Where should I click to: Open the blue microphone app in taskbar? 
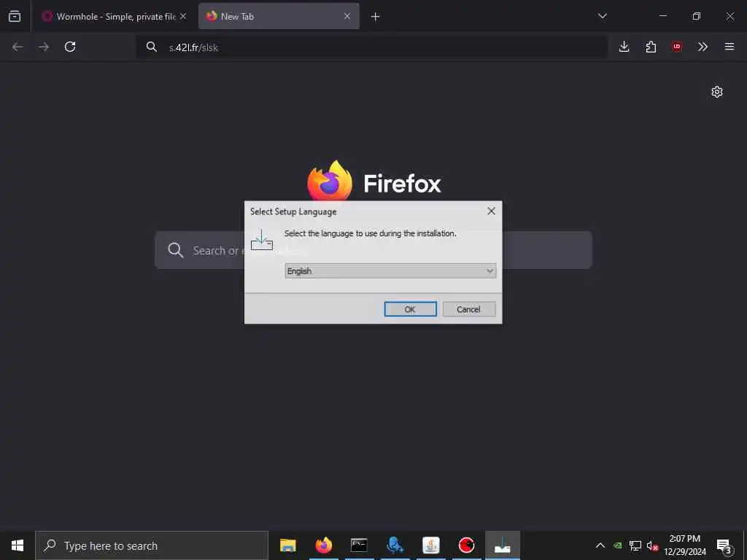coord(395,545)
